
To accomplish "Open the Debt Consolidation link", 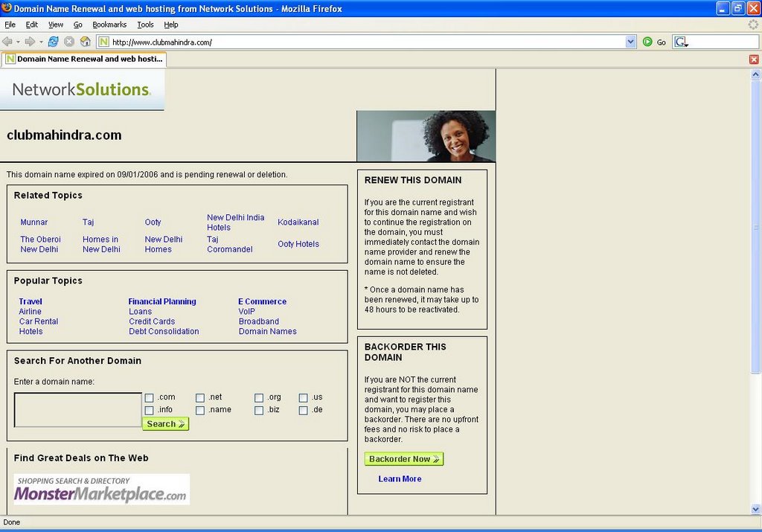I will (x=164, y=331).
